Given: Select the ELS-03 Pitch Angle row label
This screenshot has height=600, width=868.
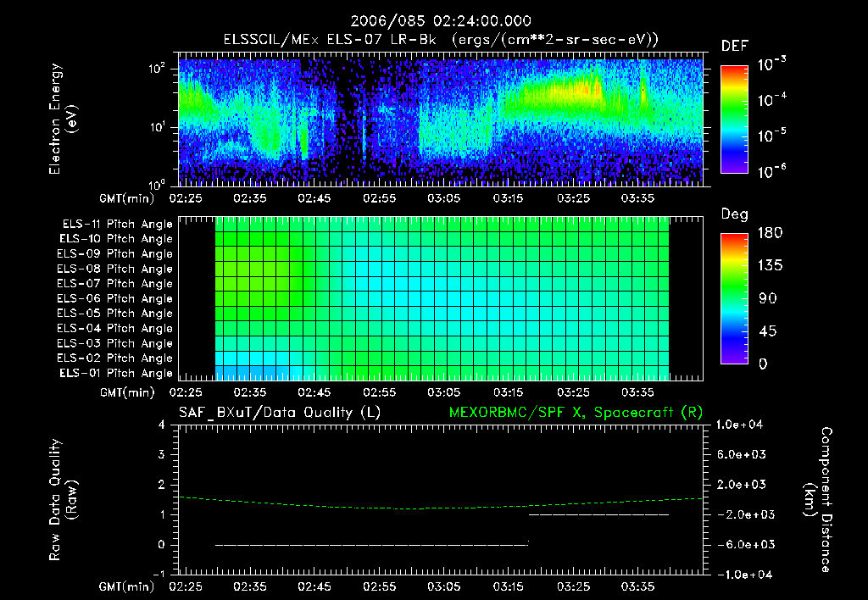Looking at the screenshot, I should 114,343.
